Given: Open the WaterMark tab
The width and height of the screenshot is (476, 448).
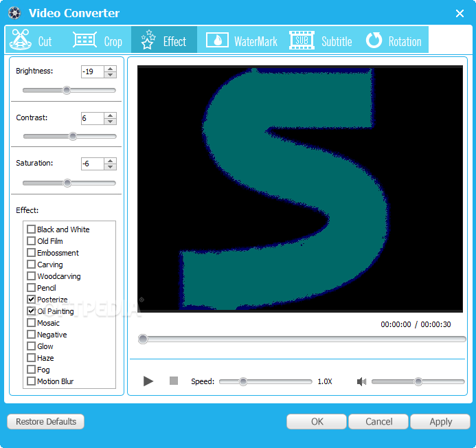Looking at the screenshot, I should pos(242,40).
